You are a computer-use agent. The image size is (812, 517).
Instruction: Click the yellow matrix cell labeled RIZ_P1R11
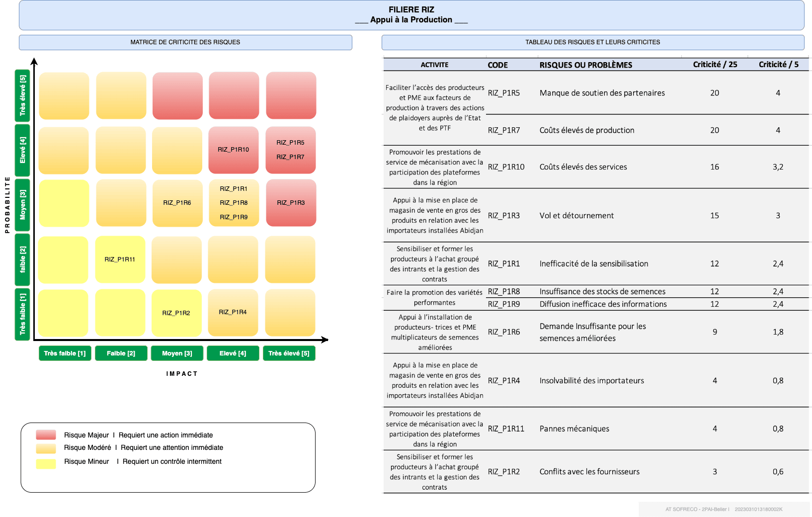tap(120, 259)
